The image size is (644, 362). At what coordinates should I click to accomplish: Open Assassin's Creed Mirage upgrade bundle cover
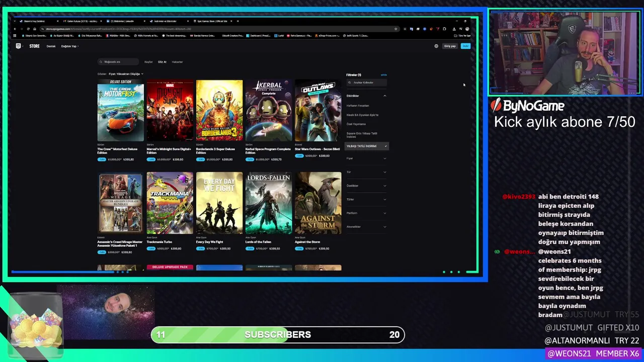pos(121,203)
